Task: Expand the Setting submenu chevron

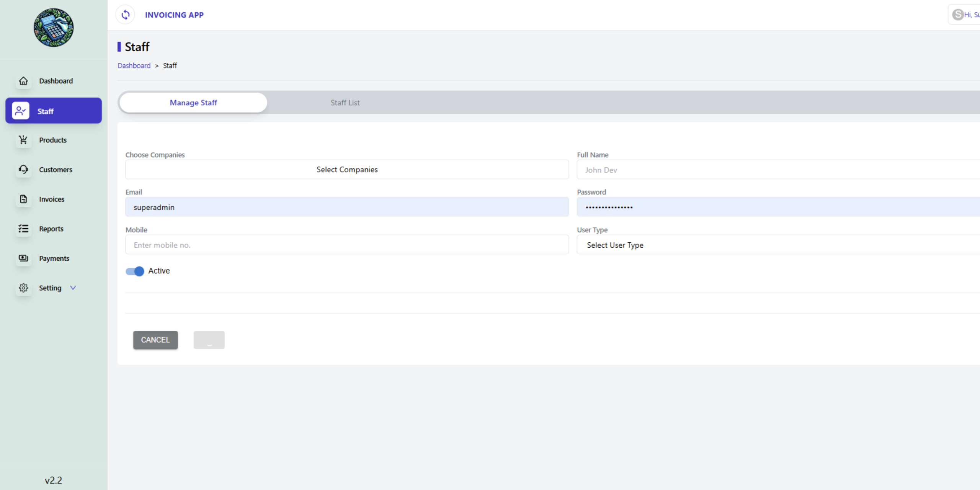Action: [73, 288]
